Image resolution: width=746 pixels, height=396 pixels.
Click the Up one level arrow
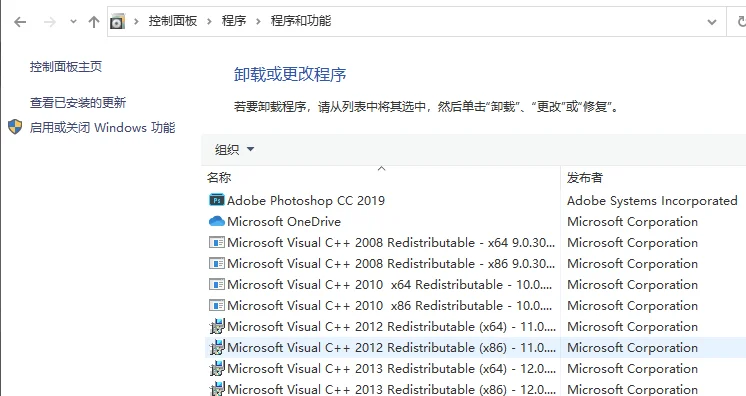coord(94,21)
